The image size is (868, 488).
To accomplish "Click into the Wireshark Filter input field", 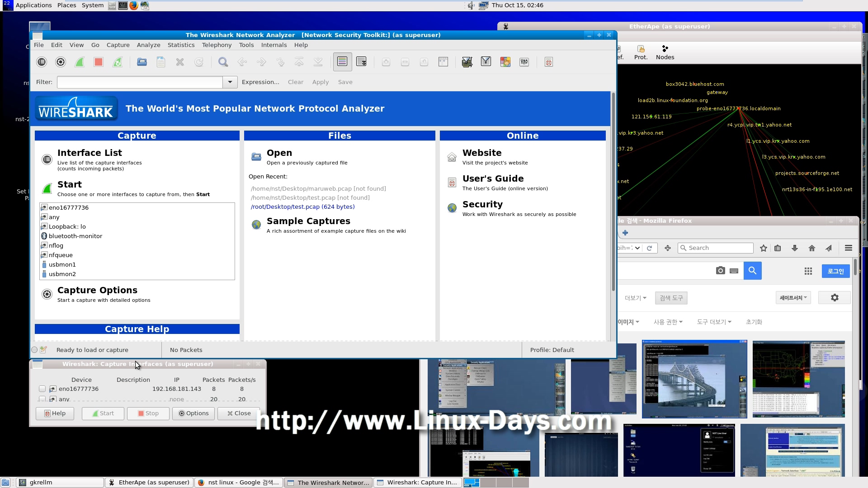I will [140, 82].
